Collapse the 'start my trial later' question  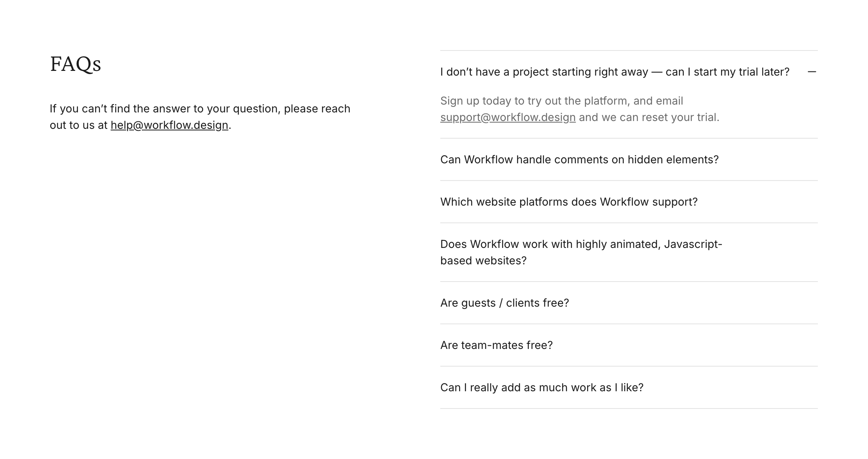614,72
